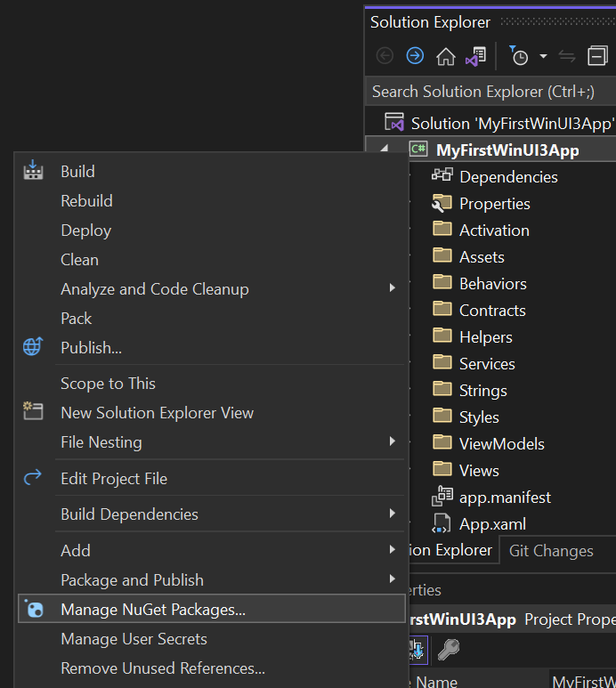Viewport: 616px width, 688px height.
Task: Switch to the Git Changes tab
Action: (x=551, y=551)
